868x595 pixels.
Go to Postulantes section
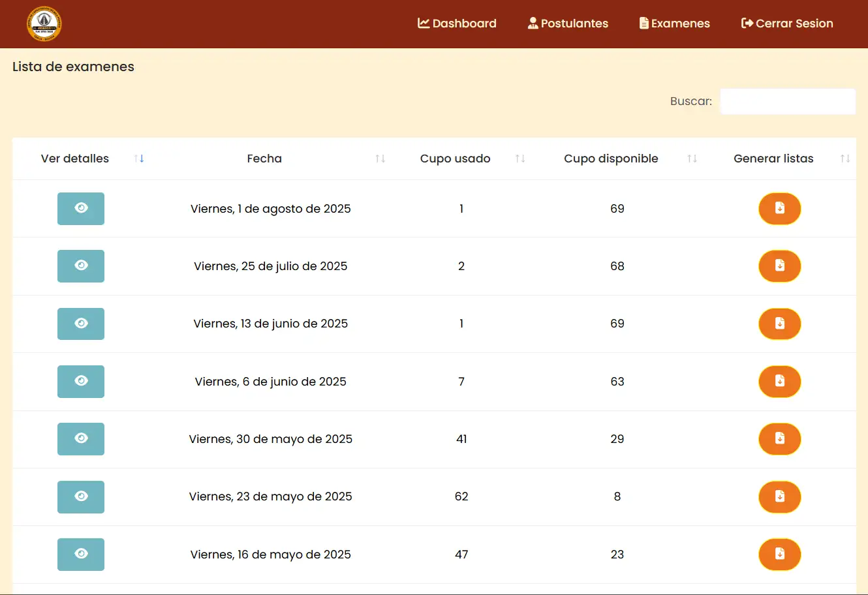568,23
